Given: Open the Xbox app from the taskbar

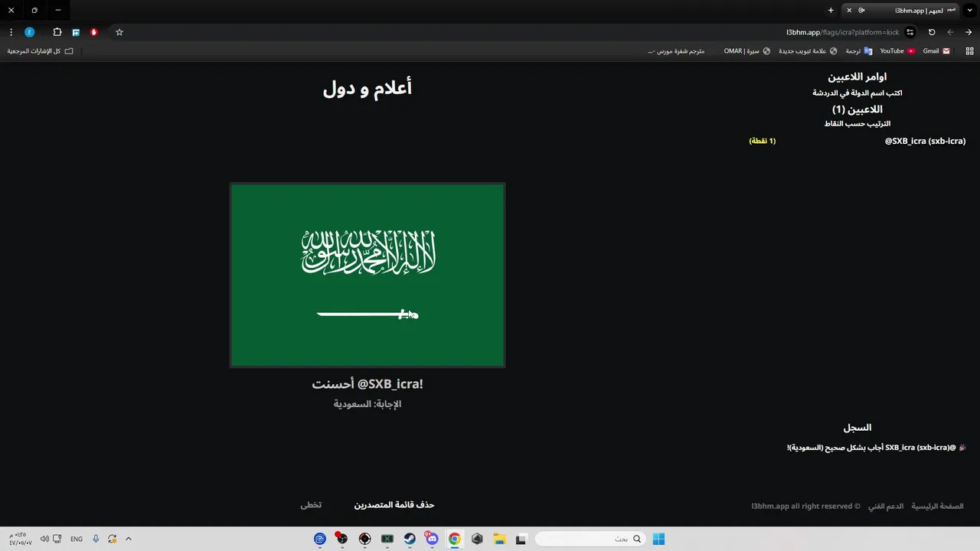Looking at the screenshot, I should 387,539.
